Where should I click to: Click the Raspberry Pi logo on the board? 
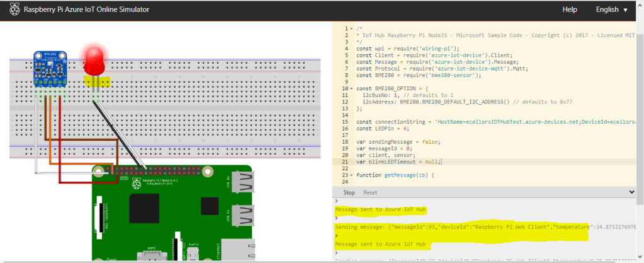click(x=135, y=184)
